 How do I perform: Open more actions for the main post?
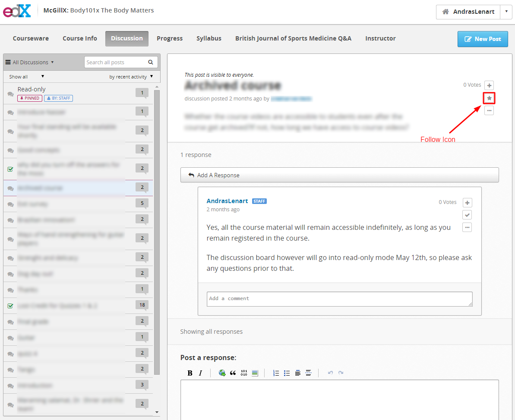point(489,110)
